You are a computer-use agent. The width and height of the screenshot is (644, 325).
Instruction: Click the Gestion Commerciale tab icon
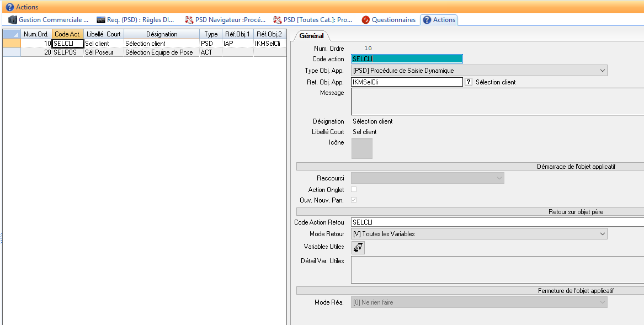tap(13, 20)
